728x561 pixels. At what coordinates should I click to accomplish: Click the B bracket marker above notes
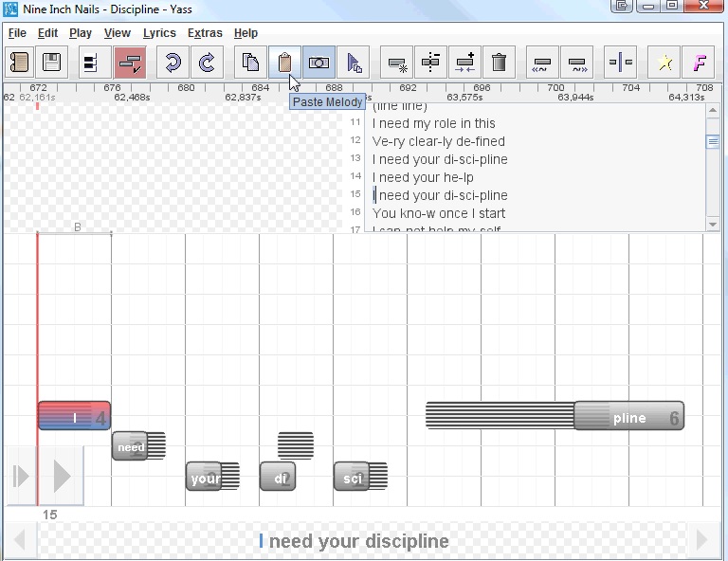click(78, 226)
